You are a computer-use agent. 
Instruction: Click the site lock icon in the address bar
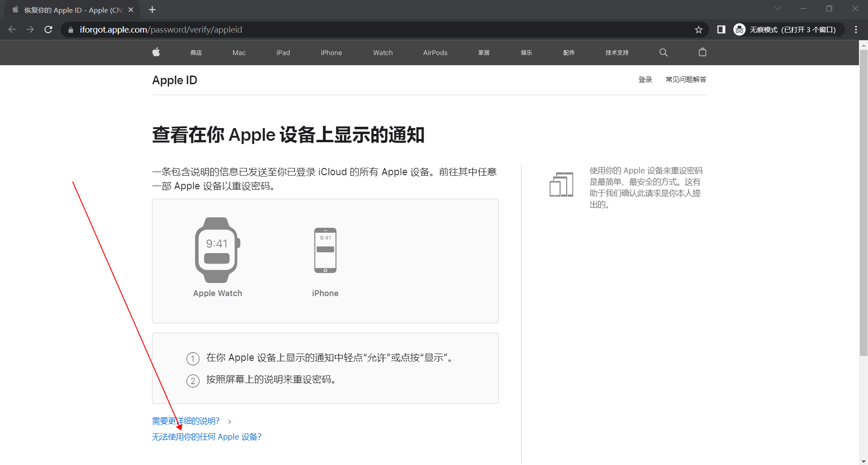[x=71, y=30]
